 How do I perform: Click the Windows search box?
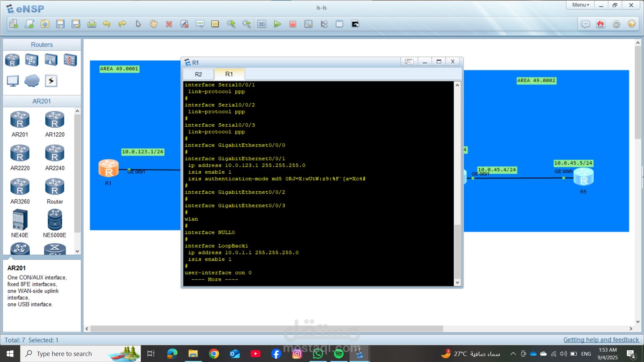(x=80, y=354)
